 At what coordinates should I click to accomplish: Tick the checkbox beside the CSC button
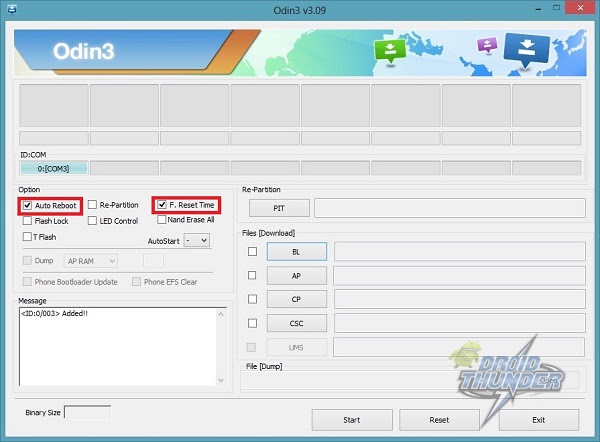252,323
